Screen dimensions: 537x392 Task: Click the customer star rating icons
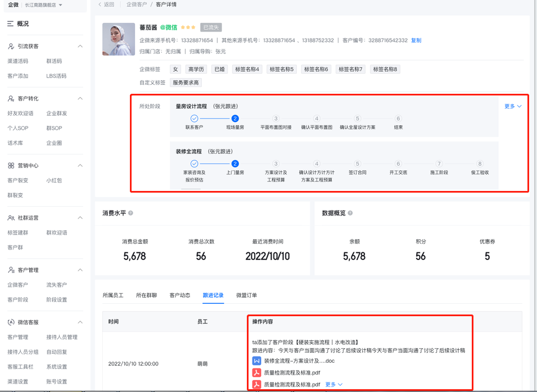188,28
